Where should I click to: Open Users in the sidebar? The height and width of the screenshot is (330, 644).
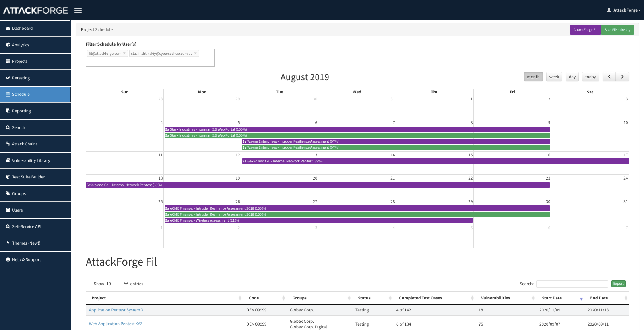(x=35, y=210)
